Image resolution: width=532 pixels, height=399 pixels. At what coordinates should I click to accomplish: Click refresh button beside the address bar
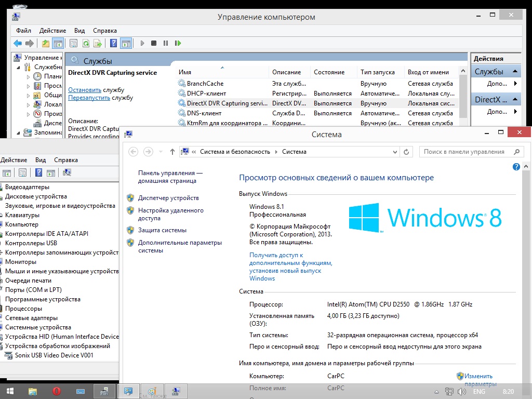406,152
